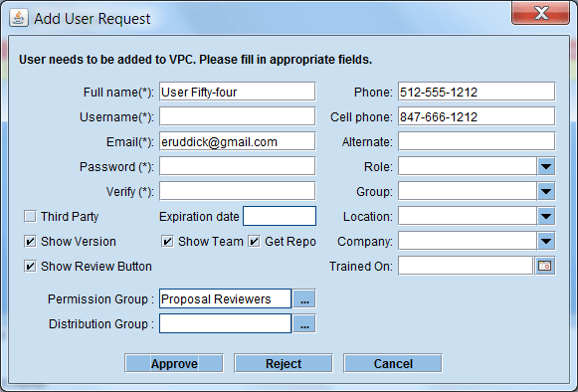Uncheck the Show Version checkbox
The width and height of the screenshot is (578, 392).
(x=30, y=242)
